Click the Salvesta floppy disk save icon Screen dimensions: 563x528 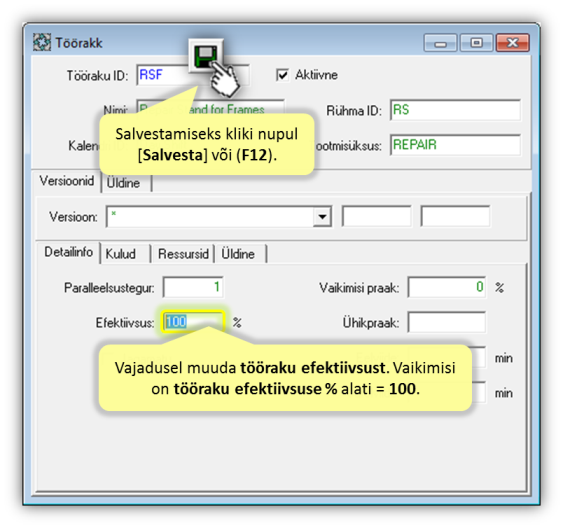(206, 56)
